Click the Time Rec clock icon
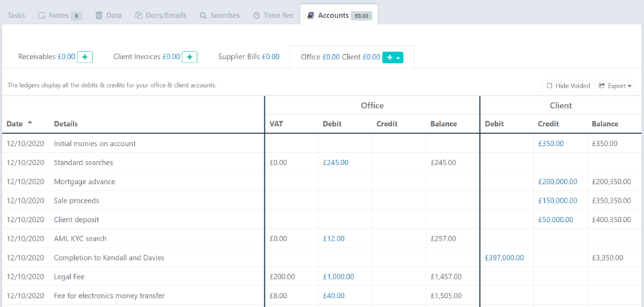The height and width of the screenshot is (307, 644). 256,15
